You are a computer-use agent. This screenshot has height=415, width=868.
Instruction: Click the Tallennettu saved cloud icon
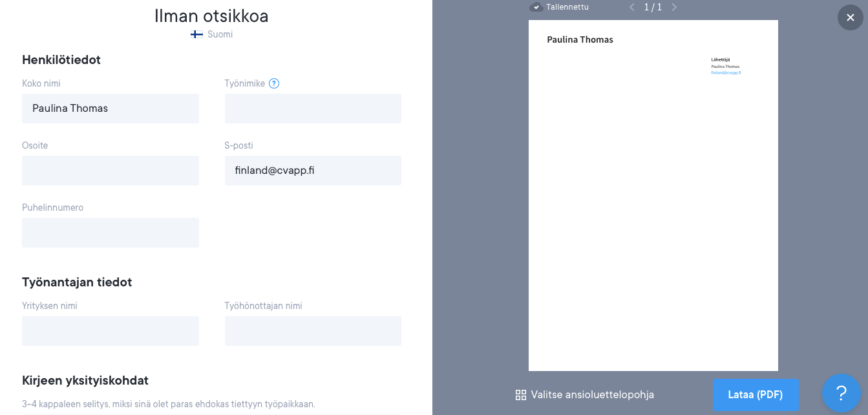536,7
